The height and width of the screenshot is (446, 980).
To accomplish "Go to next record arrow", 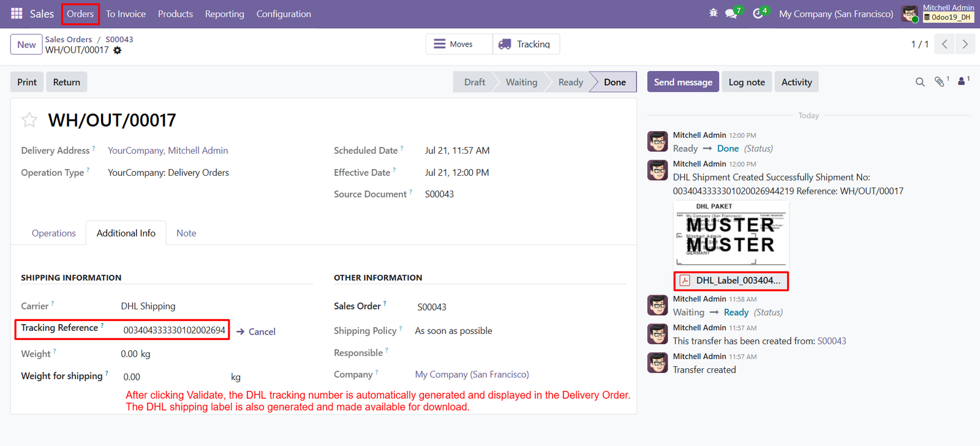I will pyautogui.click(x=965, y=44).
